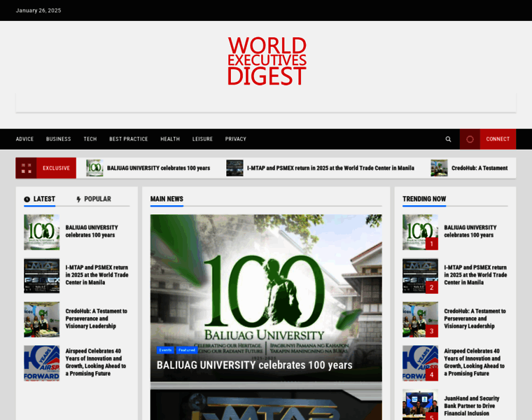Open the search magnifier icon in navbar

(x=448, y=139)
